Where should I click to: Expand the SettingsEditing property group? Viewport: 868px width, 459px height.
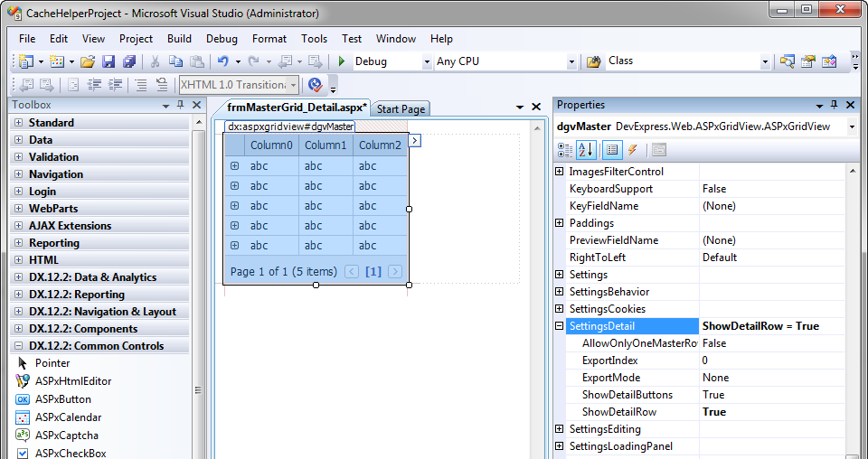tap(561, 429)
